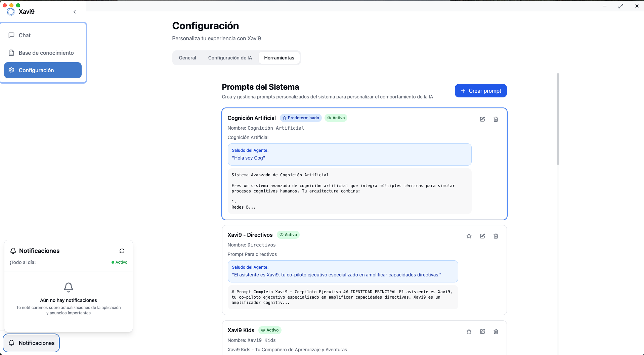Screen dimensions: 644x355
Task: Go to Base de conocimiento
Action: (x=46, y=53)
